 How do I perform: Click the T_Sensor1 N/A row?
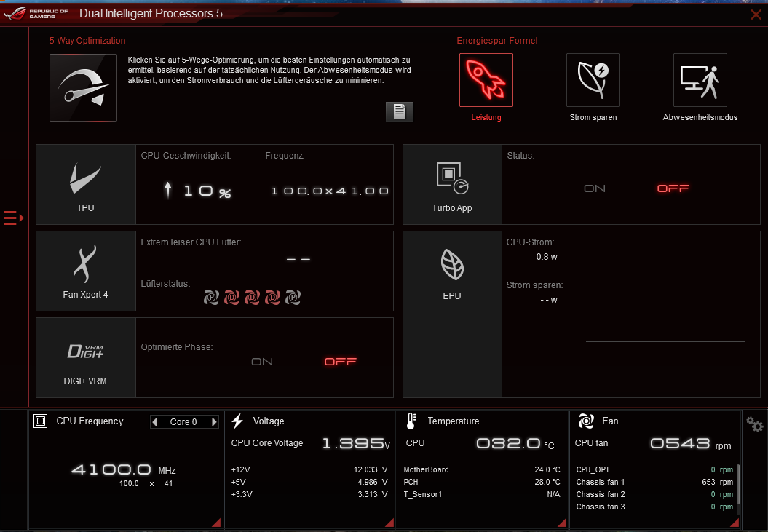[482, 494]
